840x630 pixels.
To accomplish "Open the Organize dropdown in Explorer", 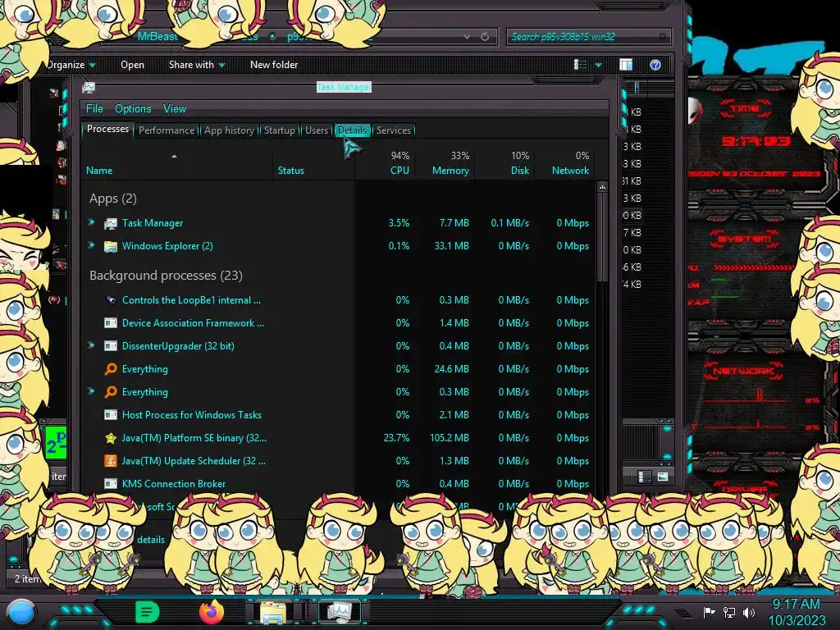I will [x=71, y=65].
